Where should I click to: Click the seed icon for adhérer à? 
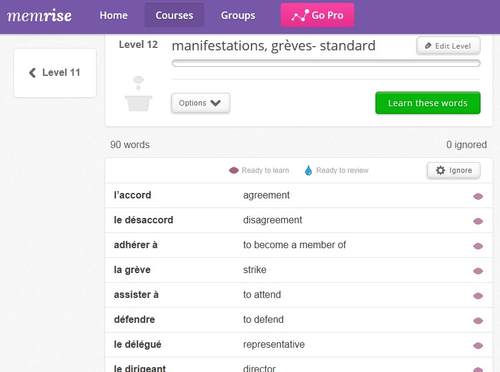tap(478, 246)
